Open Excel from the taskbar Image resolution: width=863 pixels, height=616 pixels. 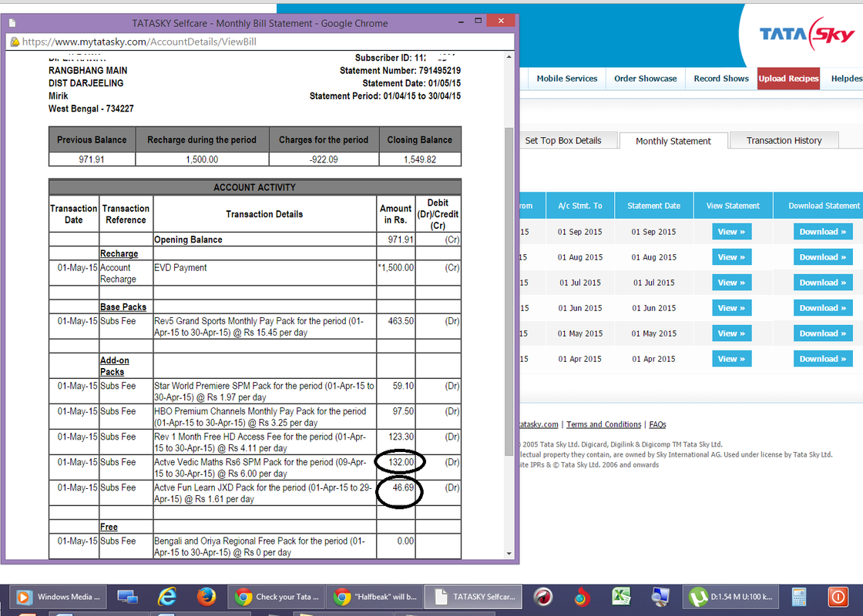(x=621, y=597)
